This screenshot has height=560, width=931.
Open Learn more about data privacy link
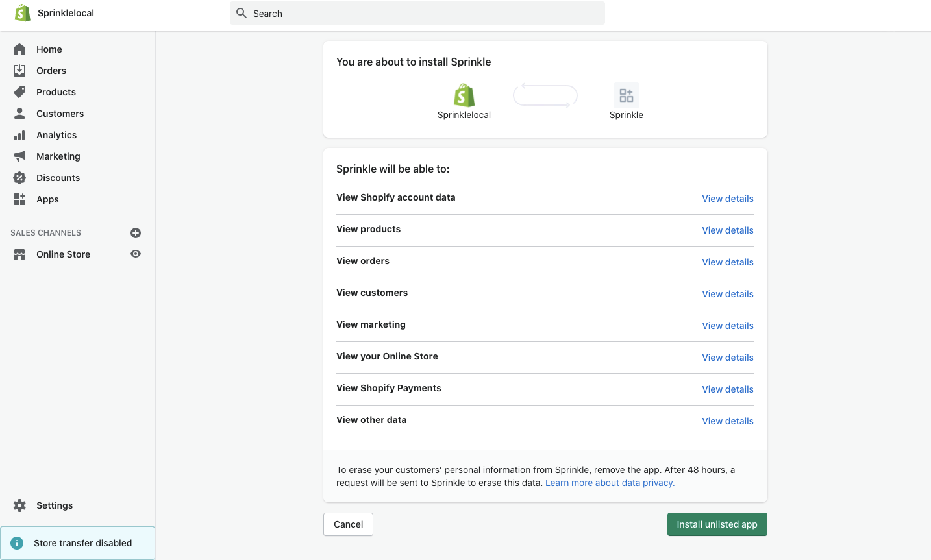(x=610, y=483)
